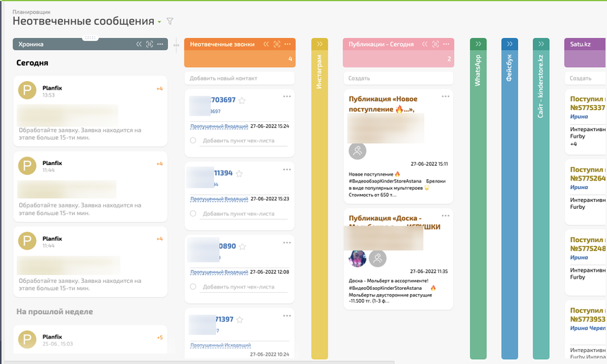Expand the collapsed WhatsApp column

[478, 44]
